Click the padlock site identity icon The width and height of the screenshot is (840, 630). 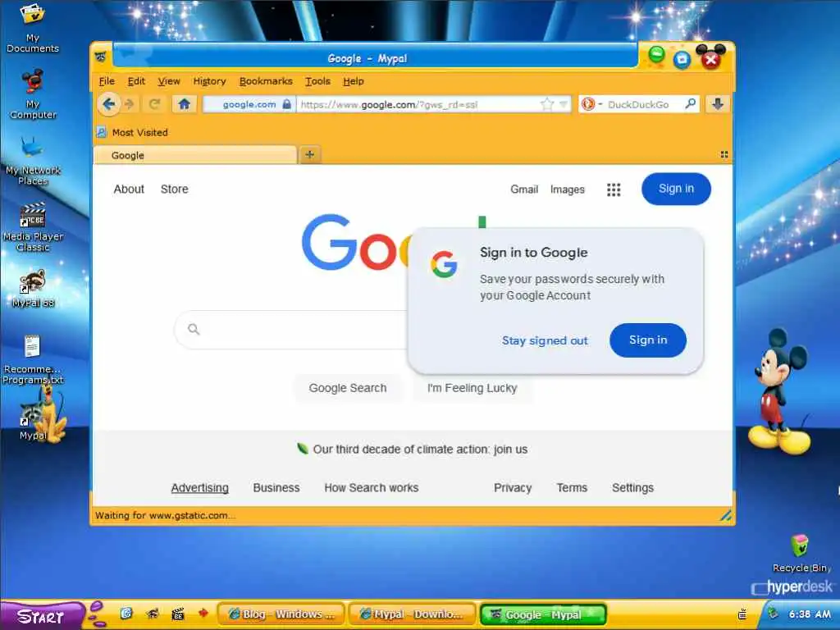286,104
